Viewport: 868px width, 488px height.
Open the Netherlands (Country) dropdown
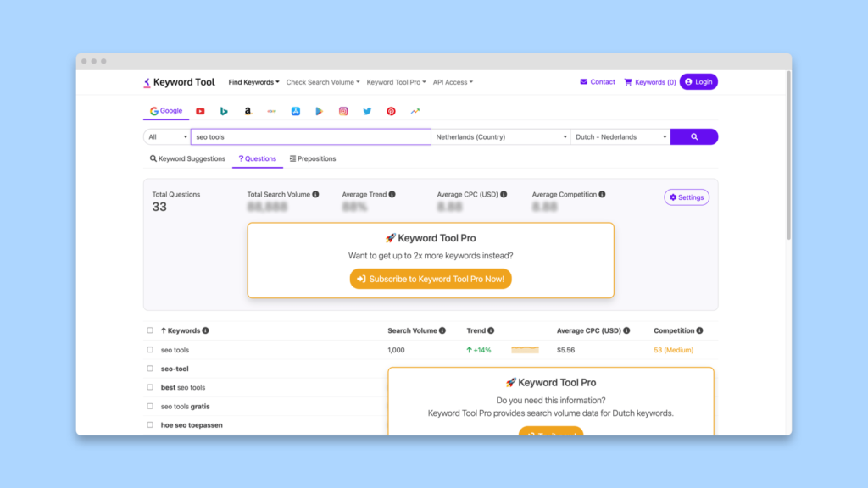click(500, 136)
